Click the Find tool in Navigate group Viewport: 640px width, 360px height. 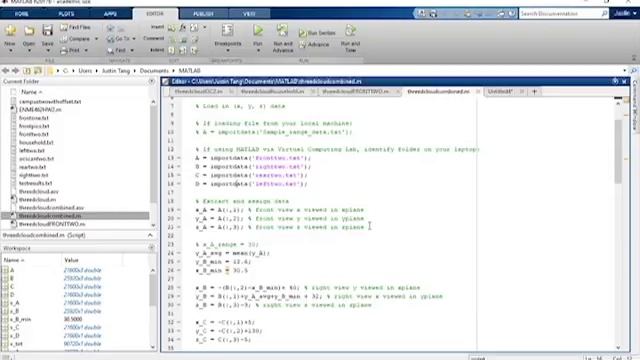click(x=117, y=50)
